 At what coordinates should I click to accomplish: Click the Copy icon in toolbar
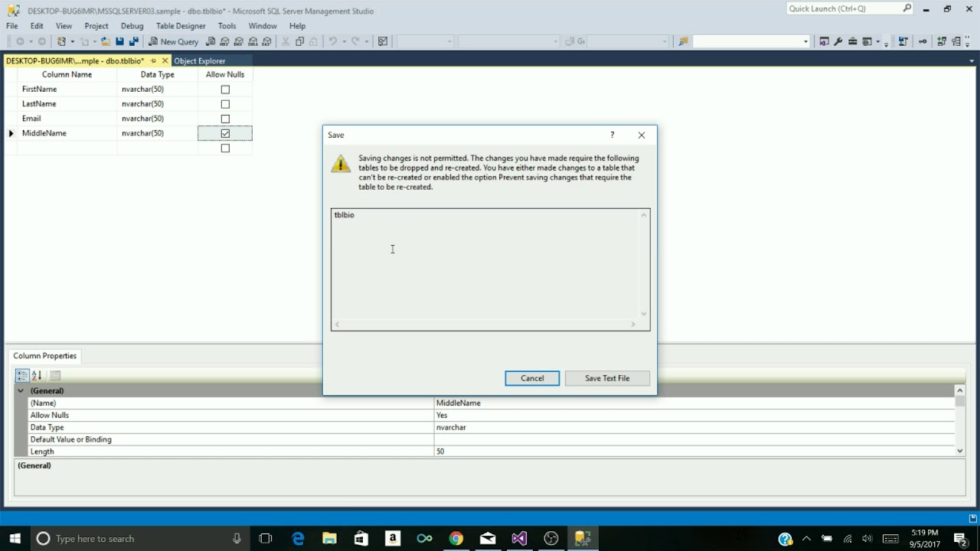[300, 41]
